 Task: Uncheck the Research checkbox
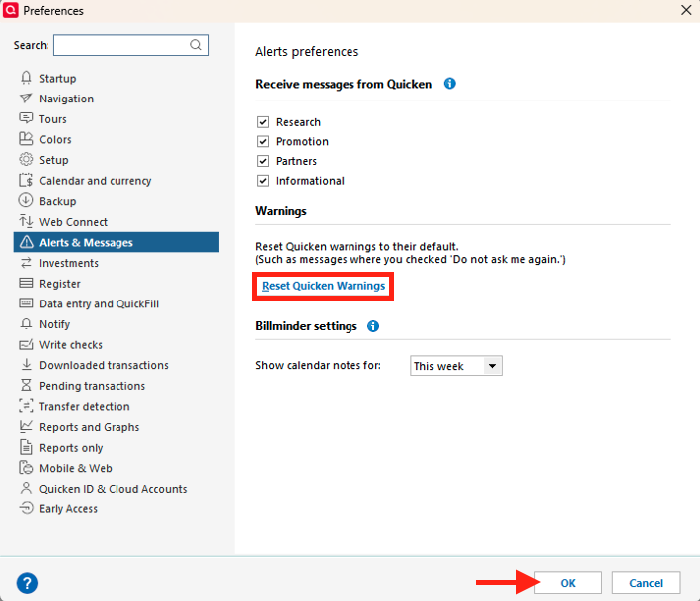coord(263,122)
